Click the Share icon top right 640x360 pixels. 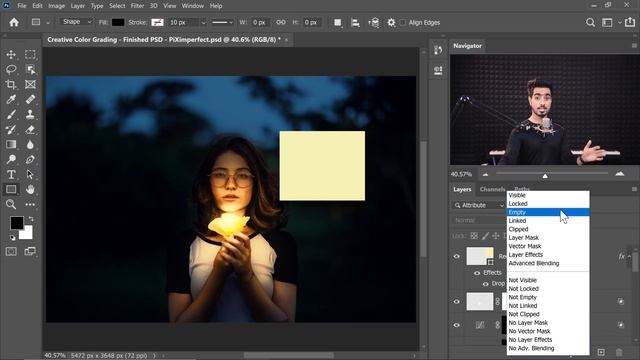point(630,22)
